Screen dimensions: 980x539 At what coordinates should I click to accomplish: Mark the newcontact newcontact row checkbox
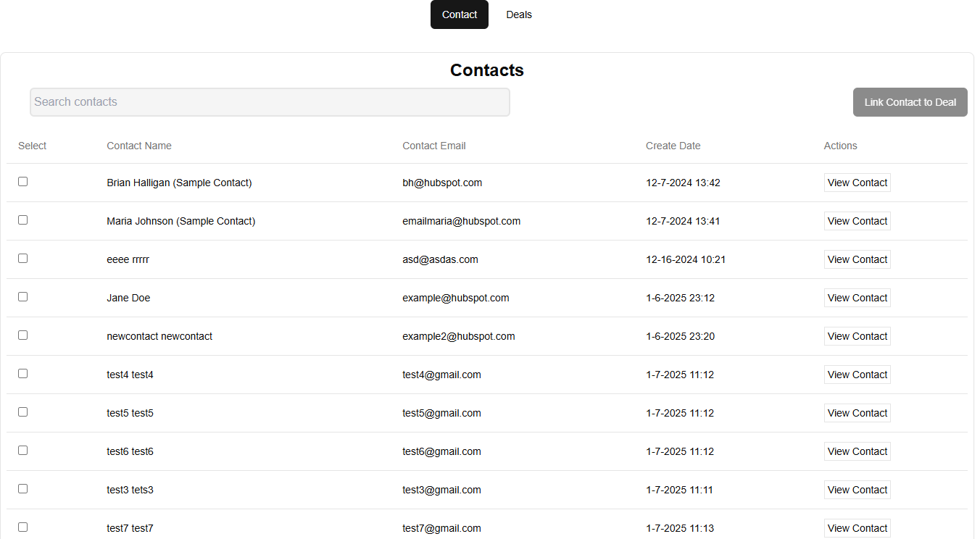coord(23,335)
